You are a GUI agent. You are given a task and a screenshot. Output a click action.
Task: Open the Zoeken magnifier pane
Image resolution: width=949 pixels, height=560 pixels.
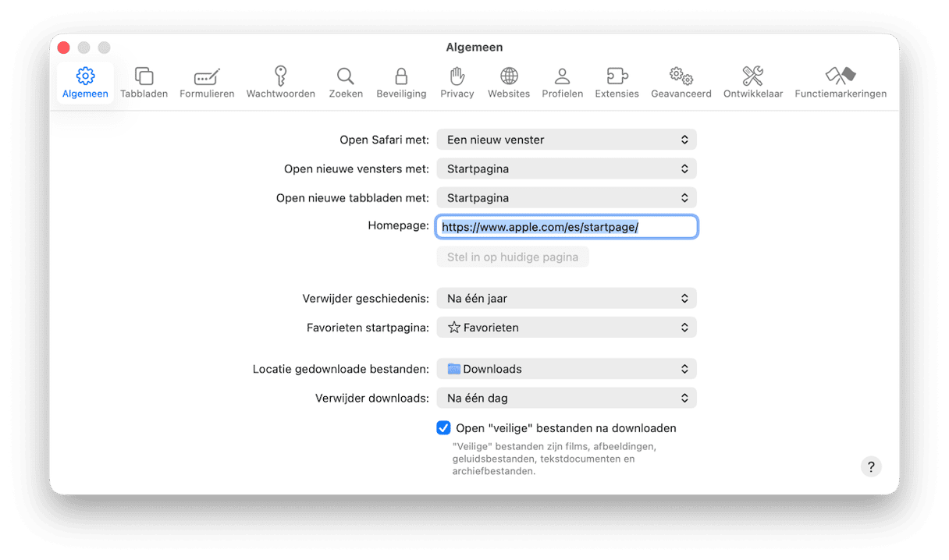point(346,83)
